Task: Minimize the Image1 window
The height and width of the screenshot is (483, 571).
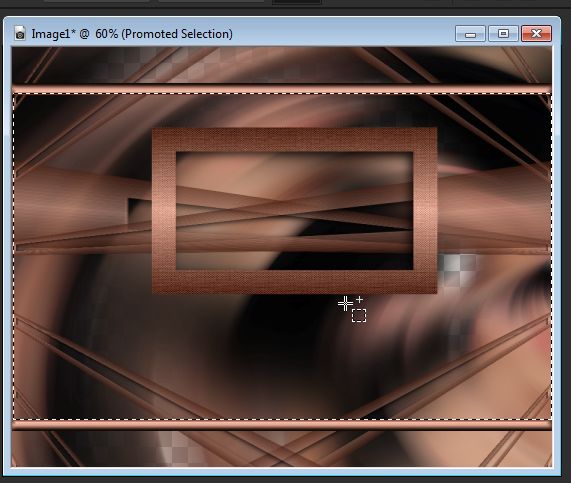Action: coord(470,34)
